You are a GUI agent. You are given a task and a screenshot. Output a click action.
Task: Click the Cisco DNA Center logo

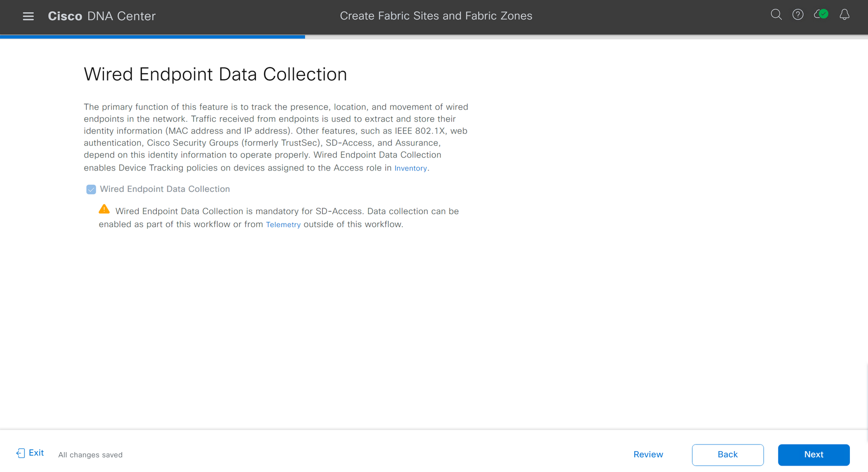pyautogui.click(x=101, y=16)
